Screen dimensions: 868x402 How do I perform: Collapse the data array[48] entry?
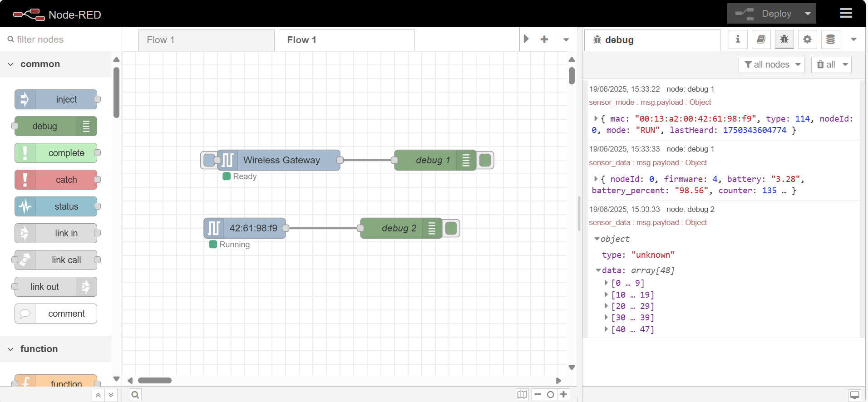pyautogui.click(x=598, y=270)
